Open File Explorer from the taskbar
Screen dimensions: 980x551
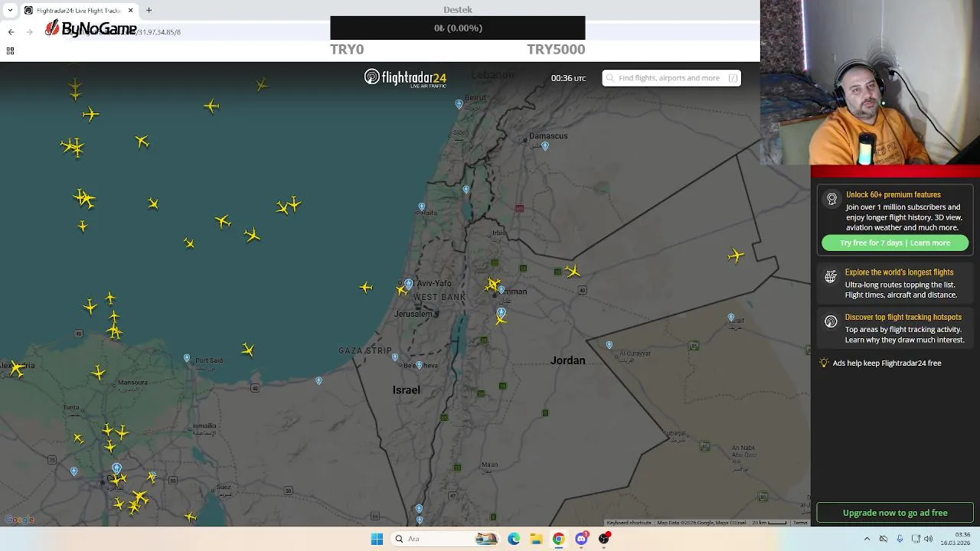[536, 539]
